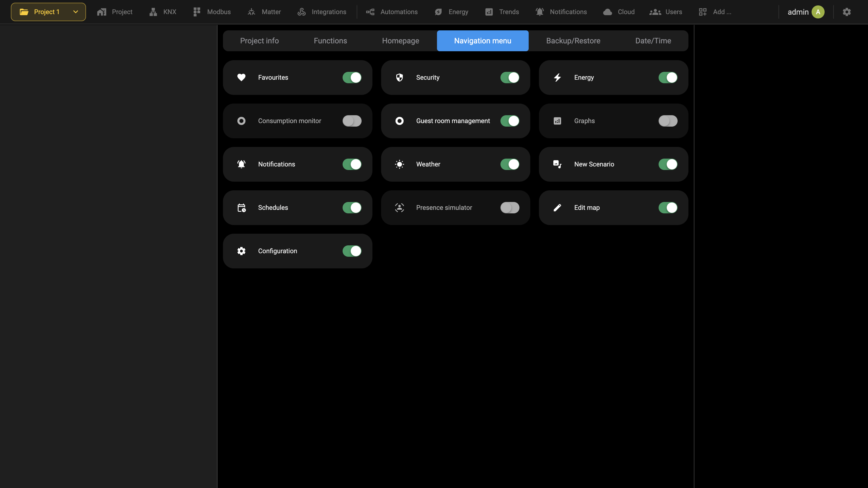Screen dimensions: 868x488
Task: Click the Project house icon in top bar
Action: 102,12
